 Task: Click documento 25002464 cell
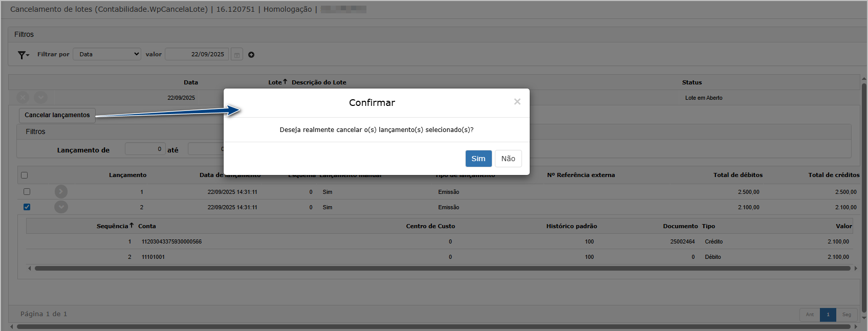(x=683, y=241)
